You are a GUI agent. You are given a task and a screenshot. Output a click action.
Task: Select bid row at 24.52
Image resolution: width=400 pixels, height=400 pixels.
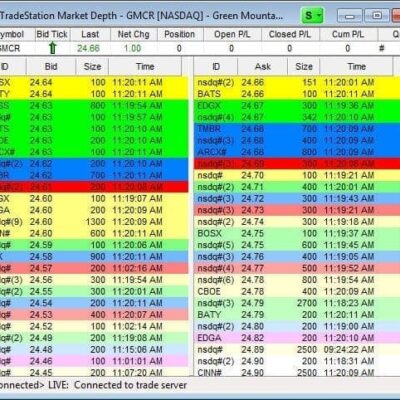click(94, 326)
